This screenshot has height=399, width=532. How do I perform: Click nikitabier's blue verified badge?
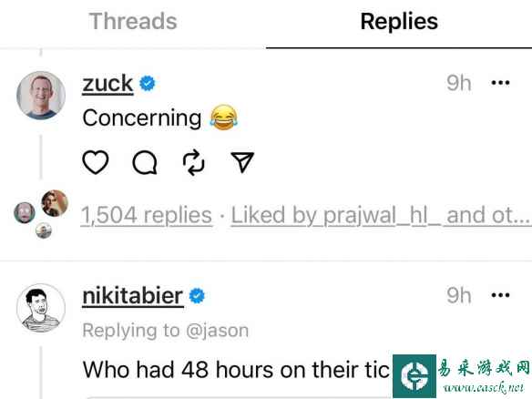coord(197,296)
